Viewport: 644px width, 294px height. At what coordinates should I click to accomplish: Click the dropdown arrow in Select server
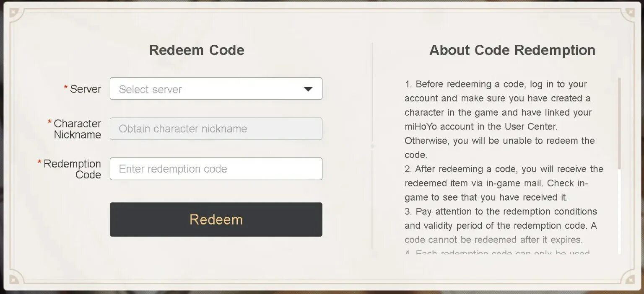308,89
